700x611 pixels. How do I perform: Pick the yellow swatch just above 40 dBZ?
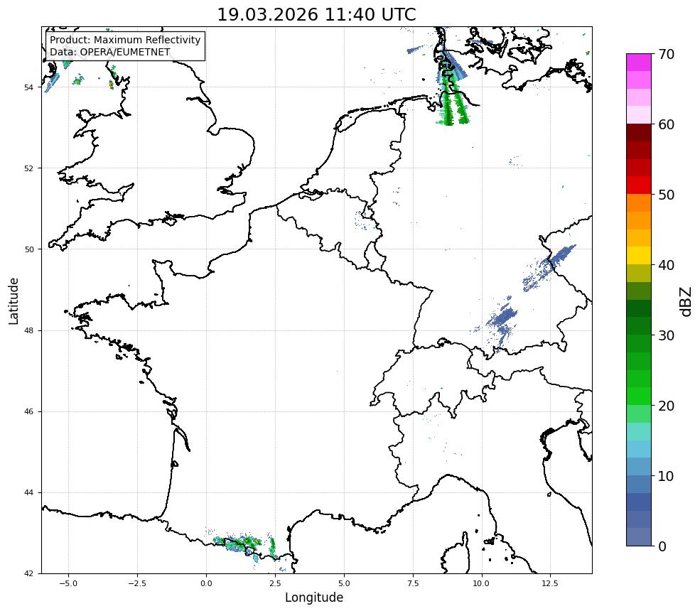(639, 256)
